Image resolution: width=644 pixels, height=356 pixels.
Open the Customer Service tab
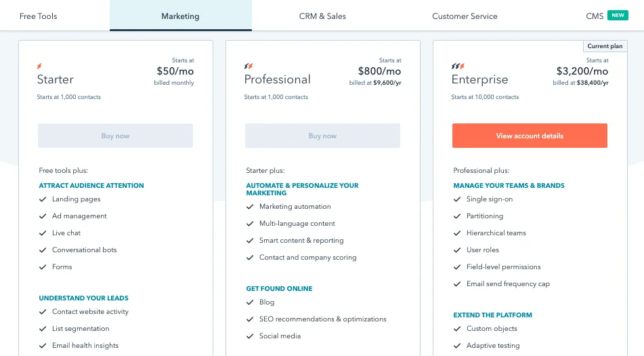point(465,16)
